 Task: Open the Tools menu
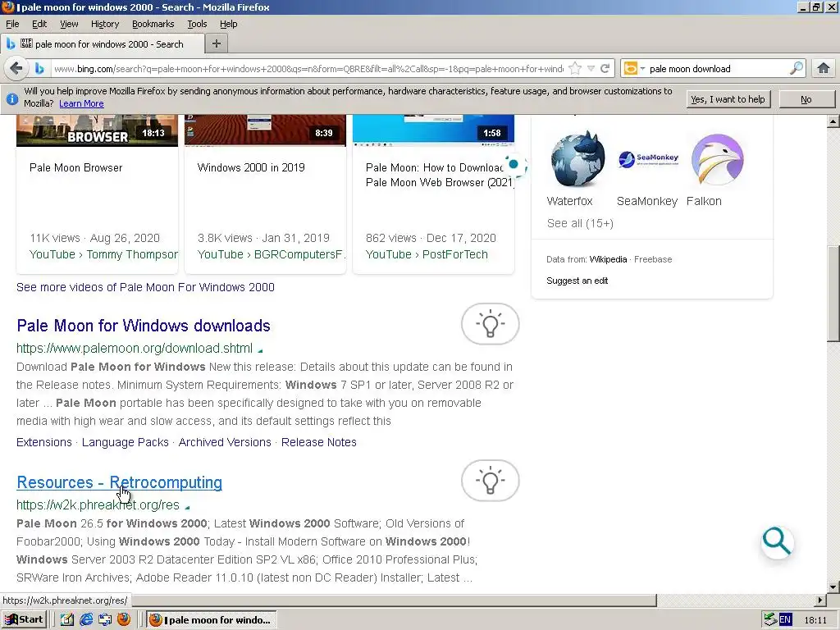197,24
